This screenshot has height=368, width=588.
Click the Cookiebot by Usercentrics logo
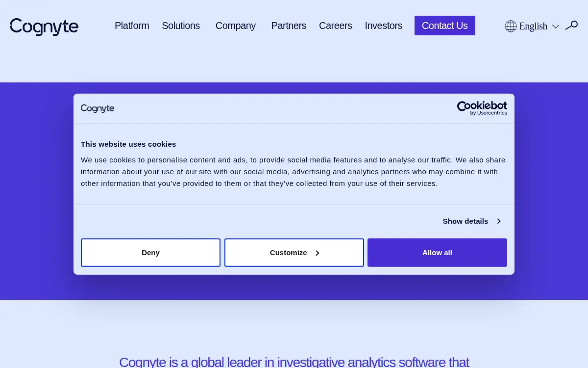coord(482,108)
